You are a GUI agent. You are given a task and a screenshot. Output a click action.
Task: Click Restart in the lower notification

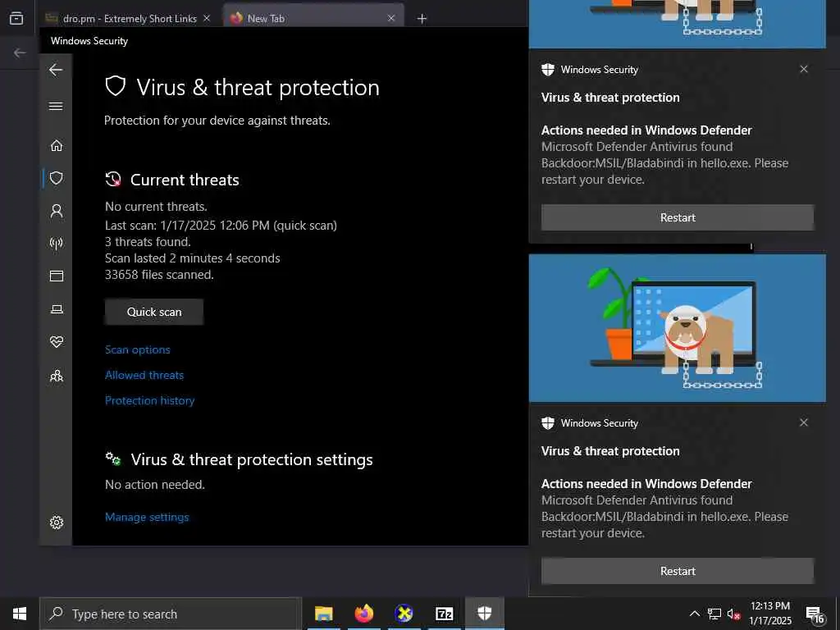(x=677, y=571)
